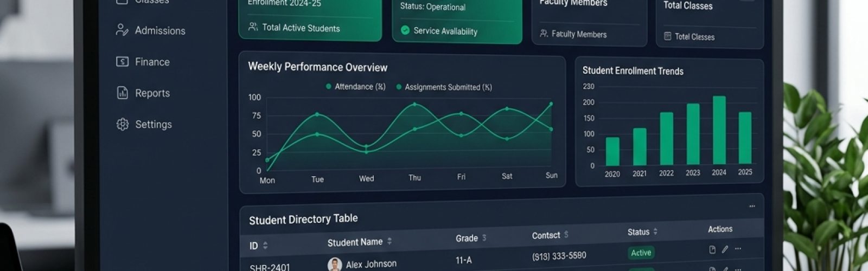
Task: Click 'Weekly Performance Overview' heading
Action: tap(317, 67)
